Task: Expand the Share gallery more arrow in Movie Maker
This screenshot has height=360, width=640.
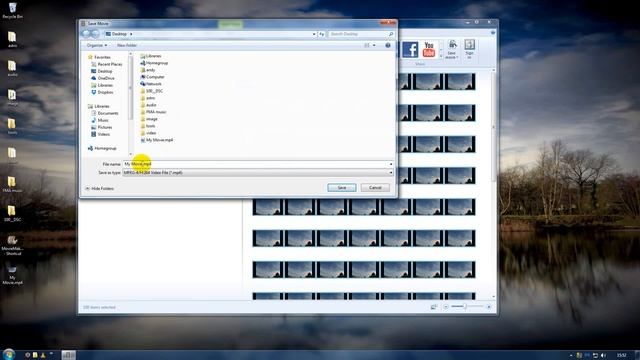Action: coord(441,56)
